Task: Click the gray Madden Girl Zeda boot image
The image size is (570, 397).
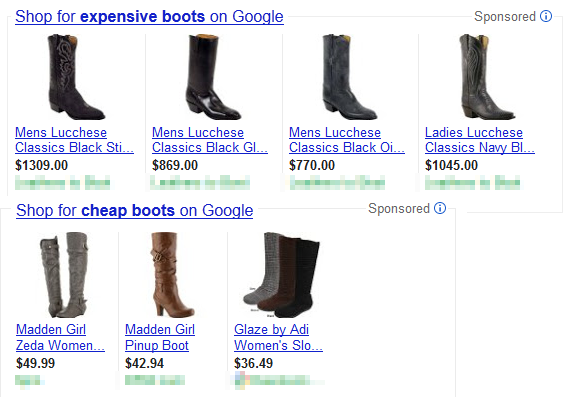Action: (64, 275)
